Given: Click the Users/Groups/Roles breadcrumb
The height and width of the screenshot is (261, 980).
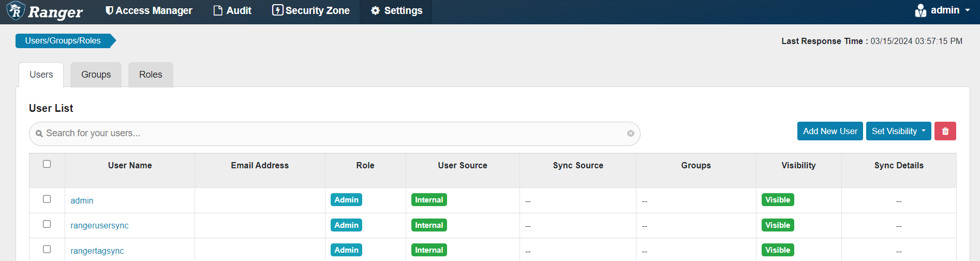Looking at the screenshot, I should click(63, 41).
